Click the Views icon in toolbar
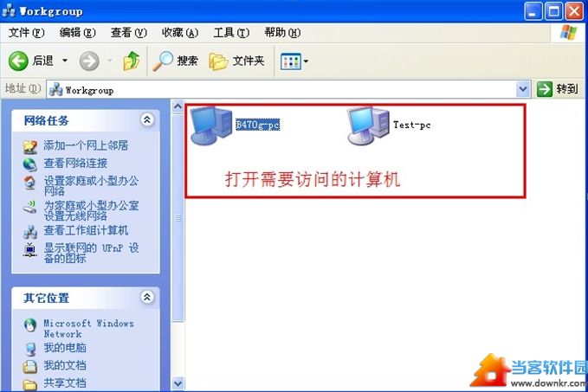This screenshot has height=392, width=588. (x=291, y=61)
